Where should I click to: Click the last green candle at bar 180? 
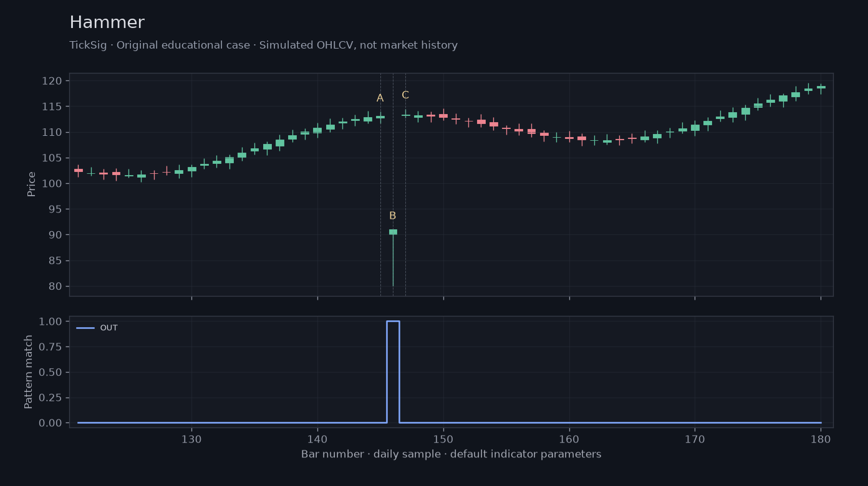(x=821, y=87)
